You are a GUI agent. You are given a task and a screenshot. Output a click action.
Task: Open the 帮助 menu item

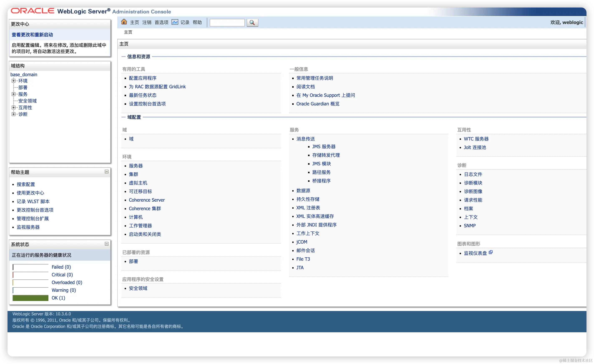(197, 22)
